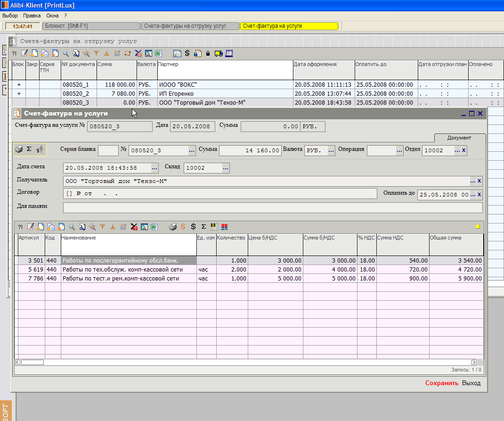
Task: Click printer icon in invoice items toolbar
Action: (x=173, y=227)
